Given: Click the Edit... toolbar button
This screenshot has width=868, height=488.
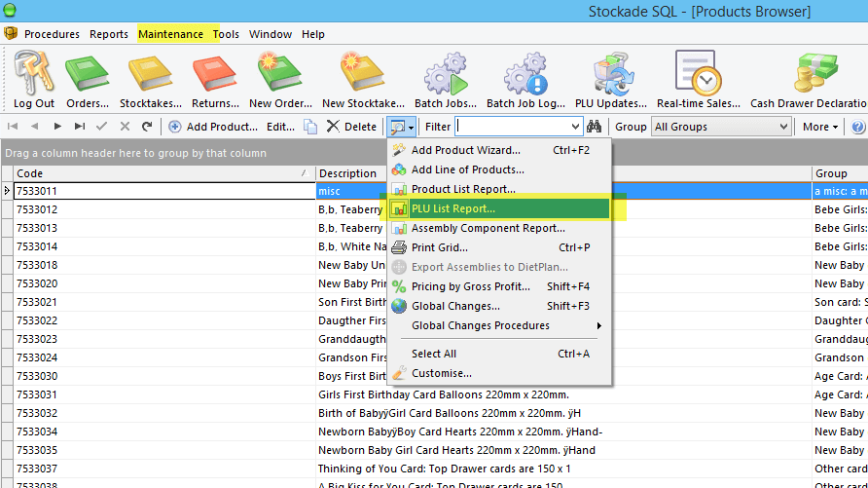Looking at the screenshot, I should (280, 127).
